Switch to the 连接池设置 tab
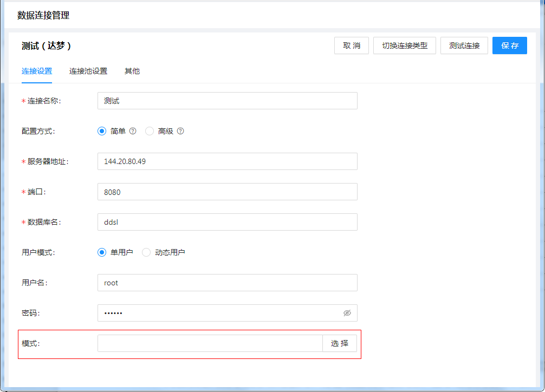 88,71
